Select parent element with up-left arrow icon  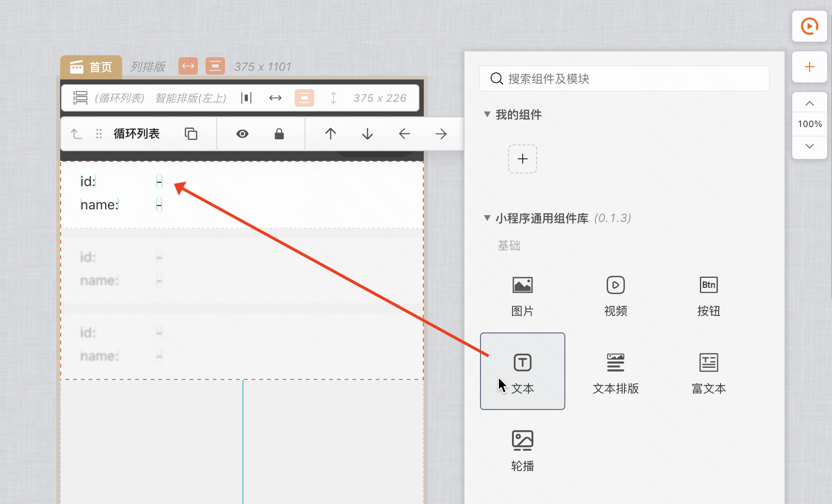click(x=77, y=134)
